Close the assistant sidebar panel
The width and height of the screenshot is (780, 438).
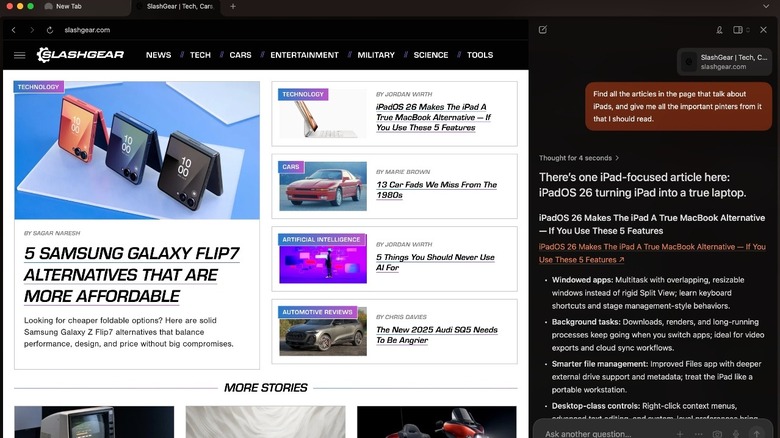pos(764,30)
